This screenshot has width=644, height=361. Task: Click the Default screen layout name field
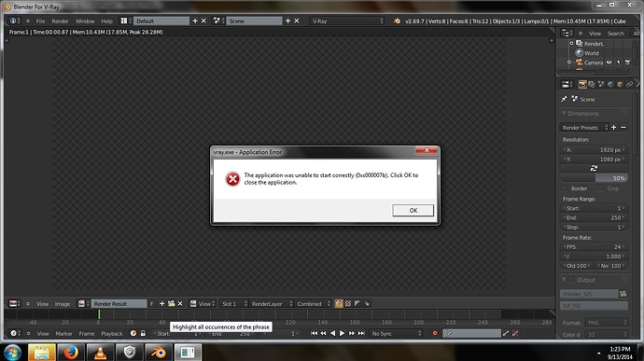[x=161, y=21]
